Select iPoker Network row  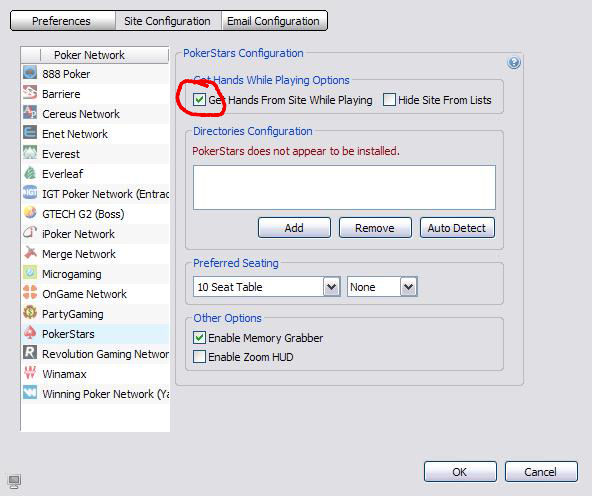[x=96, y=234]
